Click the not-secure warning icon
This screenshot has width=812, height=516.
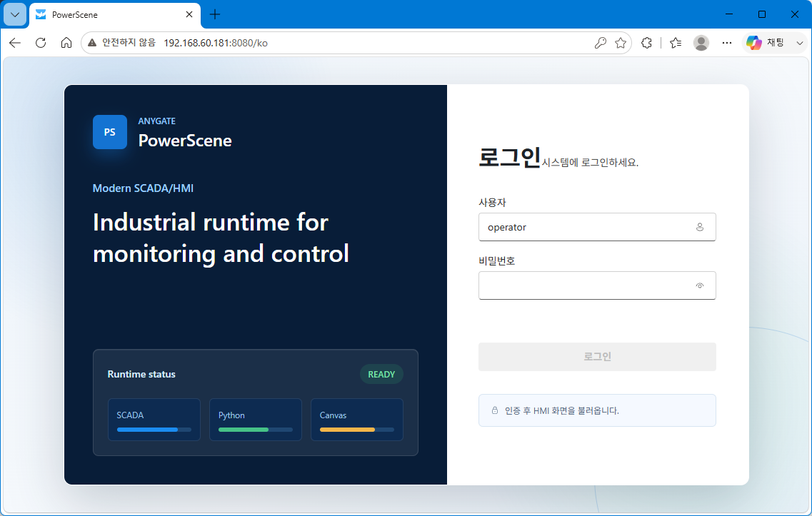[92, 43]
